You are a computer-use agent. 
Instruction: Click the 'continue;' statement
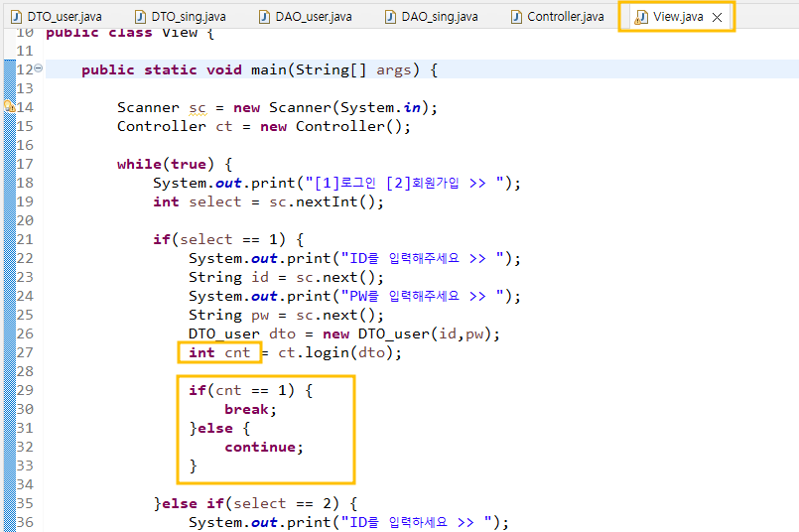263,448
